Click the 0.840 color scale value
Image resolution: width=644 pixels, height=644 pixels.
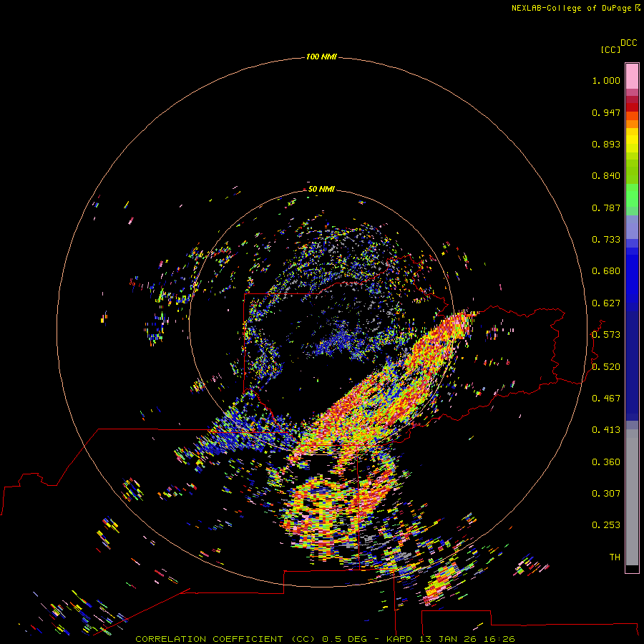pos(606,176)
